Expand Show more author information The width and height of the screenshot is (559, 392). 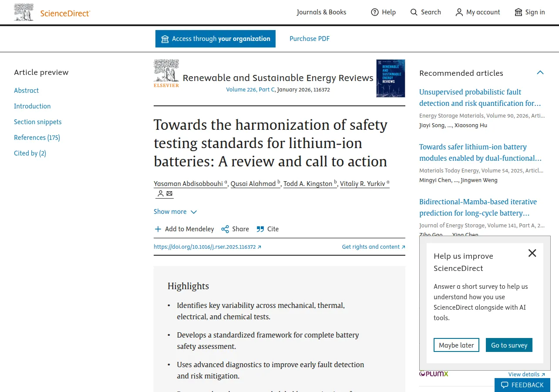coord(175,212)
